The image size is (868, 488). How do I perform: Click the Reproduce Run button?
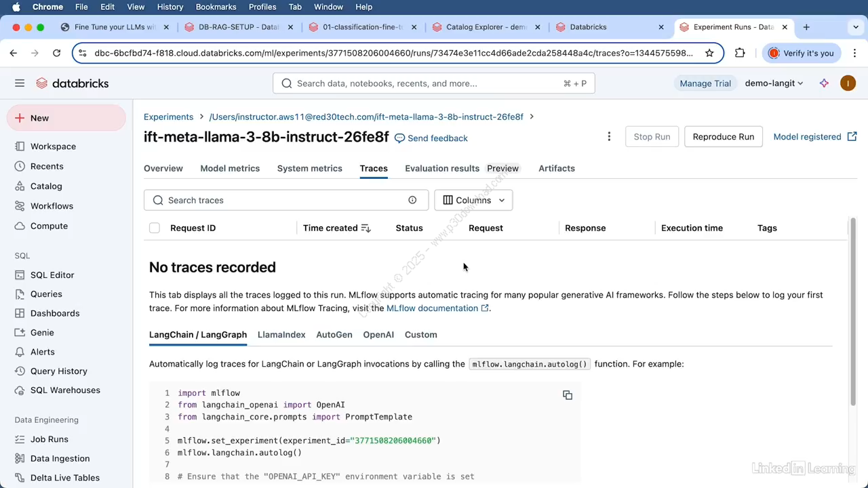[x=724, y=137]
